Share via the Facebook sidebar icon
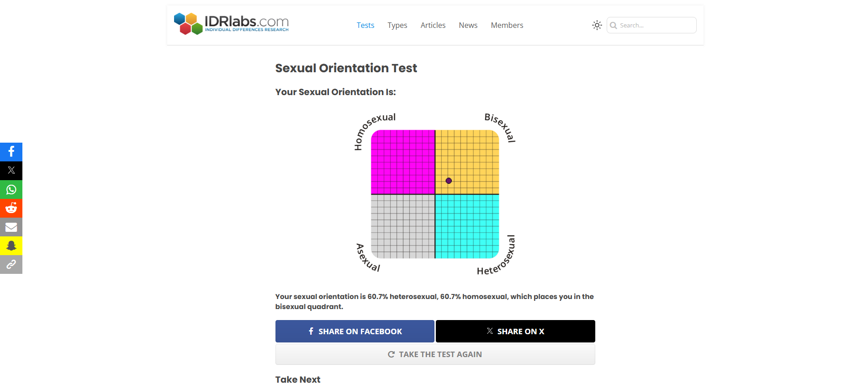 (11, 152)
